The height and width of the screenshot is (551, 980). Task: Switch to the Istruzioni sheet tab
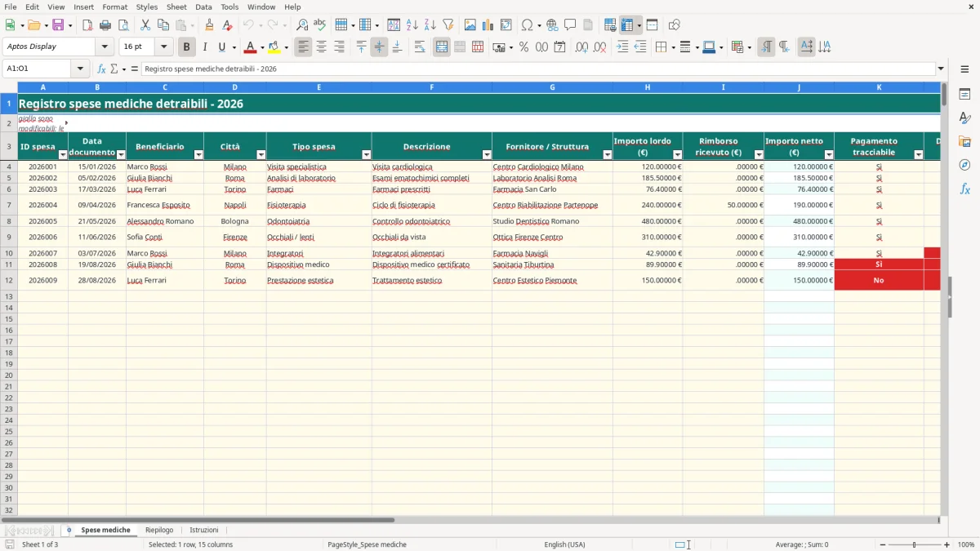pos(204,530)
